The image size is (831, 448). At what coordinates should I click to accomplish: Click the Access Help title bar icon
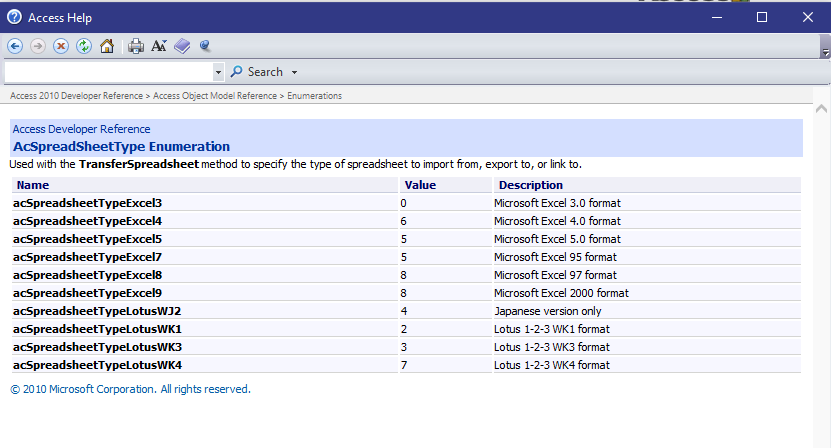coord(14,17)
